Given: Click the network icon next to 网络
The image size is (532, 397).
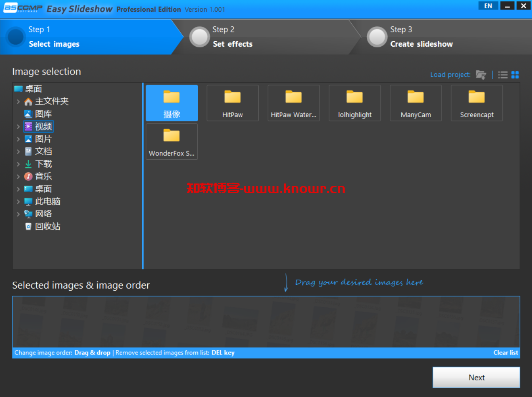Looking at the screenshot, I should click(x=28, y=214).
